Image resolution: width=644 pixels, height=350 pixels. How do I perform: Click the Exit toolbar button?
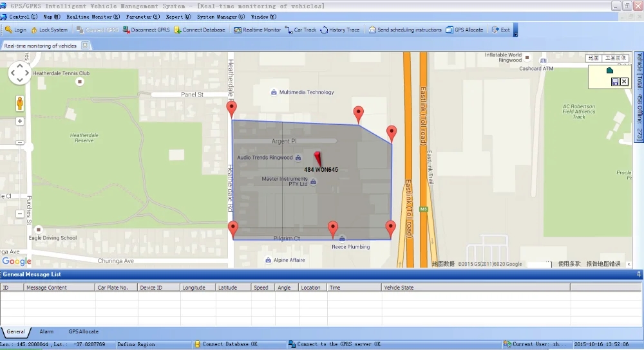tap(500, 30)
